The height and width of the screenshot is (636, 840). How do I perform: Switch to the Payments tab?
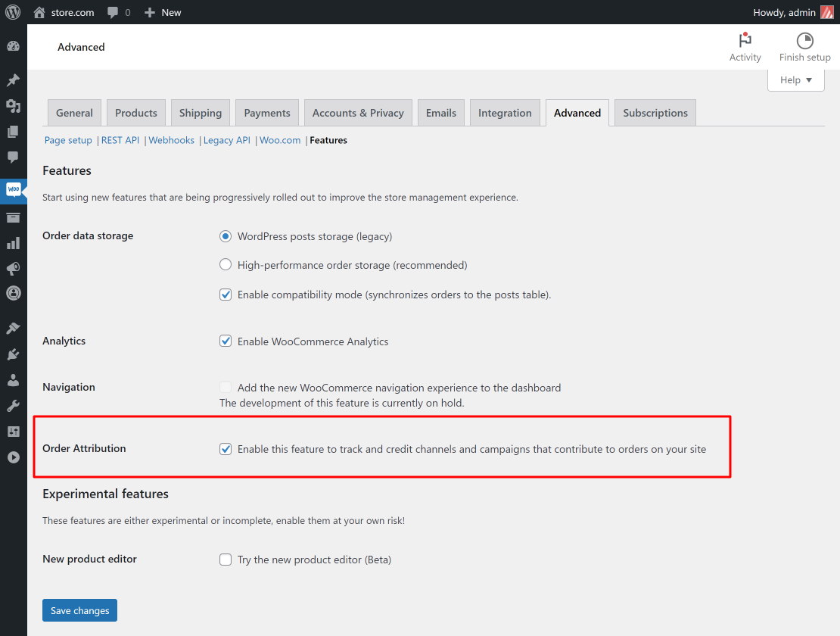coord(267,113)
